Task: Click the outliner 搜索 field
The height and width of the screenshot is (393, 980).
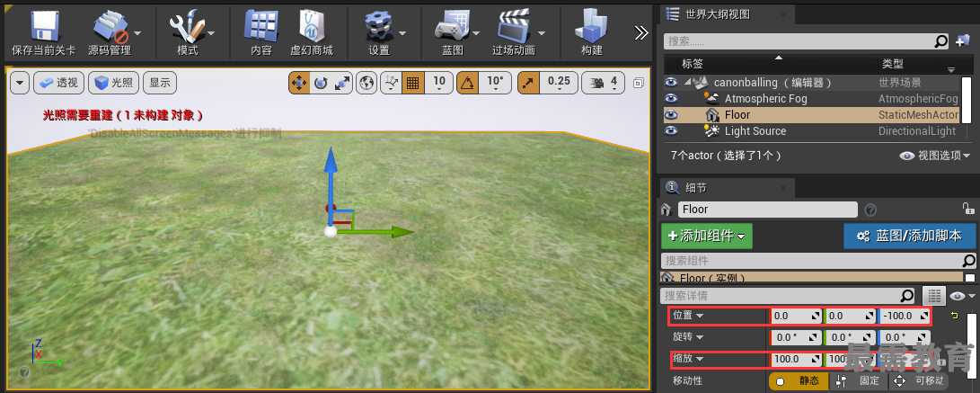Action: click(807, 41)
